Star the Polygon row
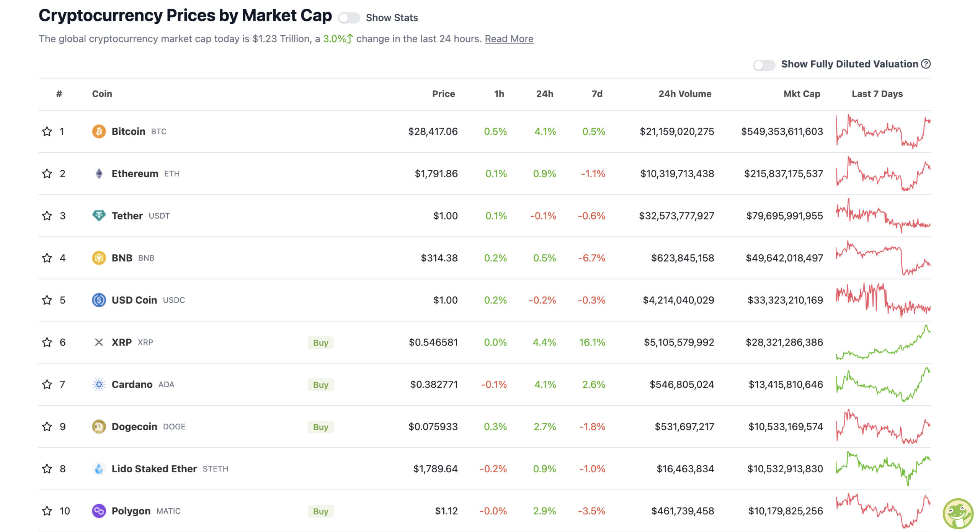Screen dimensions: 980x532 (x=47, y=511)
